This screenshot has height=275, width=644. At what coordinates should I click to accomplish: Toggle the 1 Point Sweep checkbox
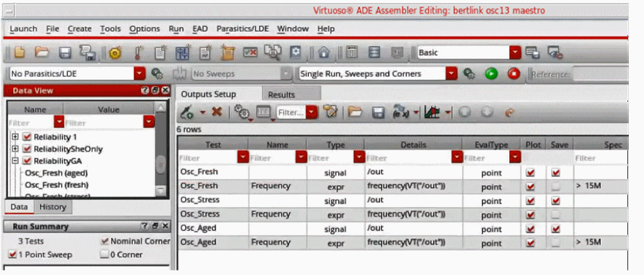(12, 255)
